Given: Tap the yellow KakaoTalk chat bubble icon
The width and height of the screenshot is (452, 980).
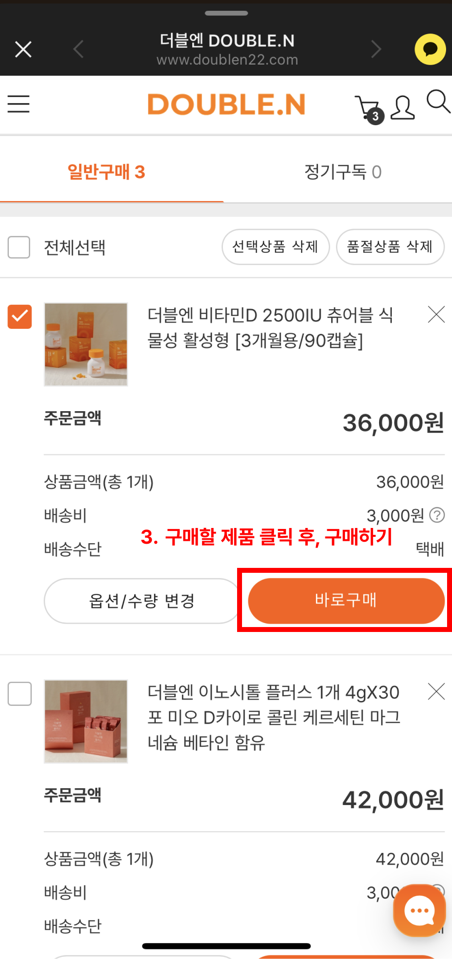Looking at the screenshot, I should tap(430, 49).
